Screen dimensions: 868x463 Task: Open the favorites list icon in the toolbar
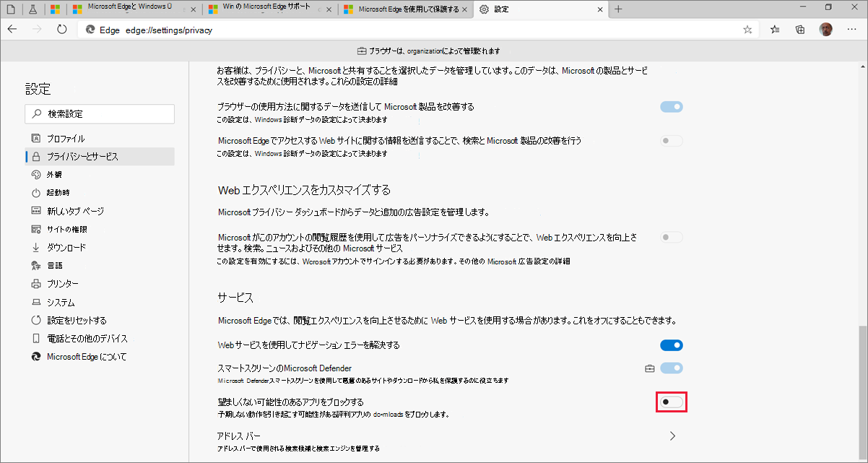click(x=775, y=30)
